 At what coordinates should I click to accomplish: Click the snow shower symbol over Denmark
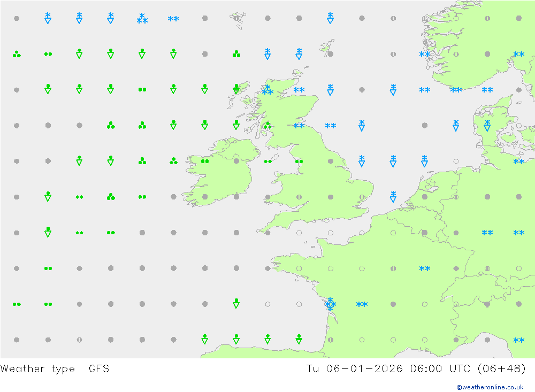487,125
